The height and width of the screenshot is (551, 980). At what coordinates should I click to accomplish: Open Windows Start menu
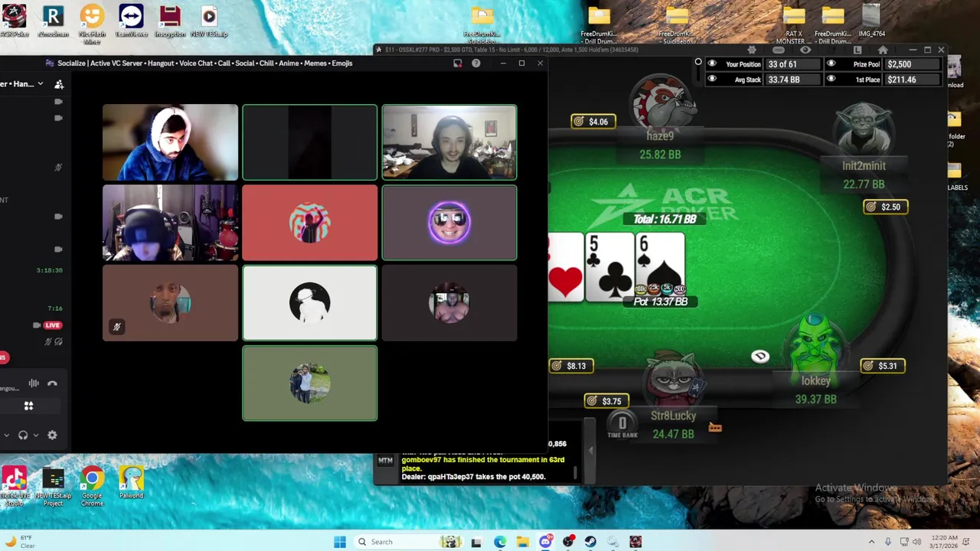[x=340, y=542]
